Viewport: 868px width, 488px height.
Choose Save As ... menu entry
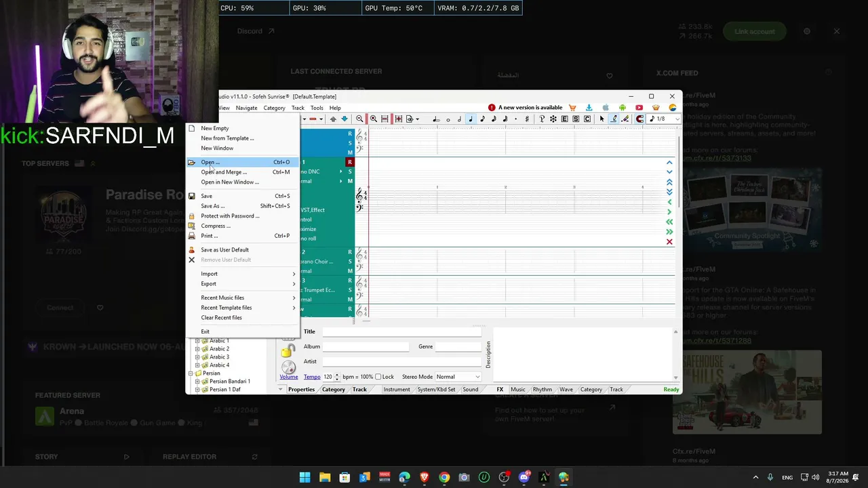242,206
